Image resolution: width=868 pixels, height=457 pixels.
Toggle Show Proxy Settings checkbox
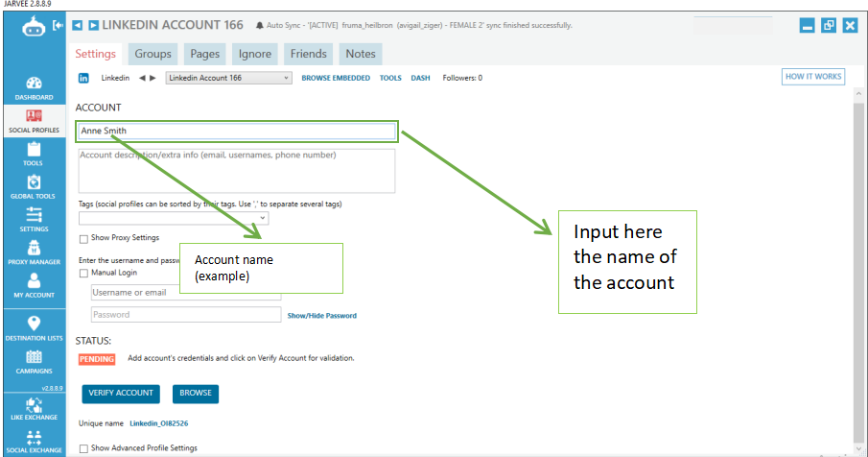(x=83, y=239)
